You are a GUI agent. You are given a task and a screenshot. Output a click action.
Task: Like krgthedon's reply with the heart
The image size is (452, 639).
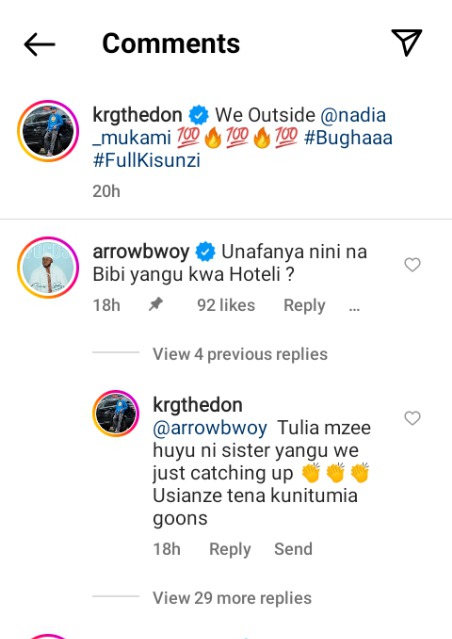click(412, 418)
